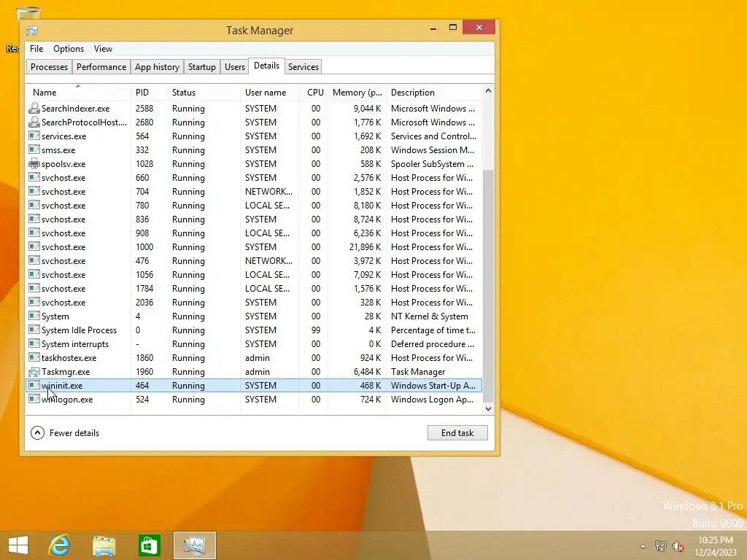Sort by the CPU column header

[x=314, y=93]
